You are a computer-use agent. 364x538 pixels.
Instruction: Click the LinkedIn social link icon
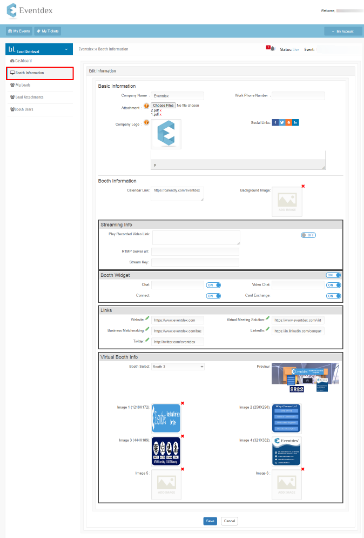(x=295, y=122)
